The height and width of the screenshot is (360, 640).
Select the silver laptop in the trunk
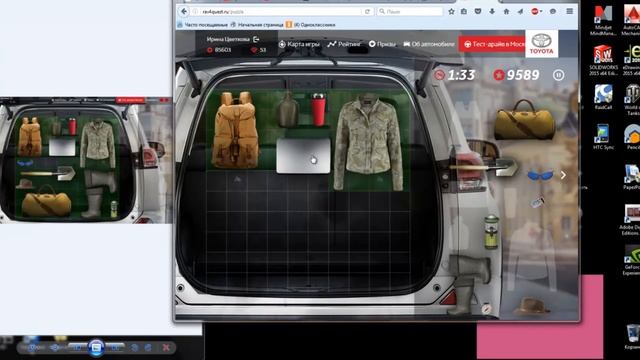303,156
